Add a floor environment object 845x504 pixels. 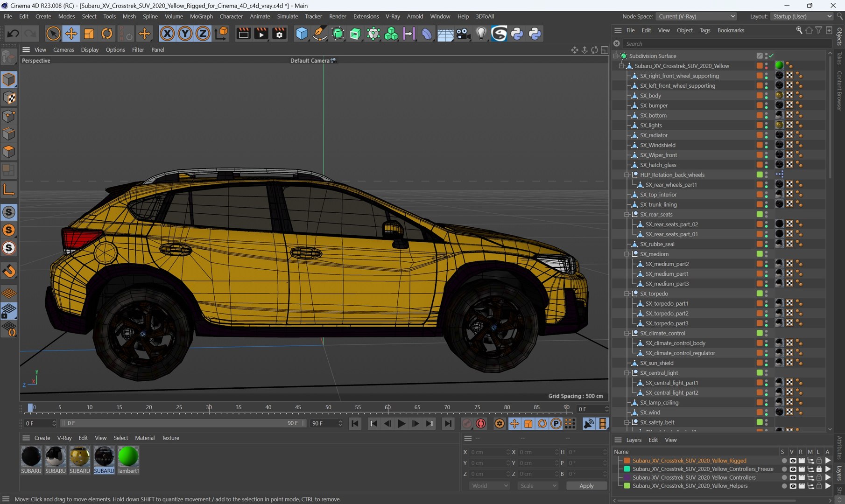(445, 34)
